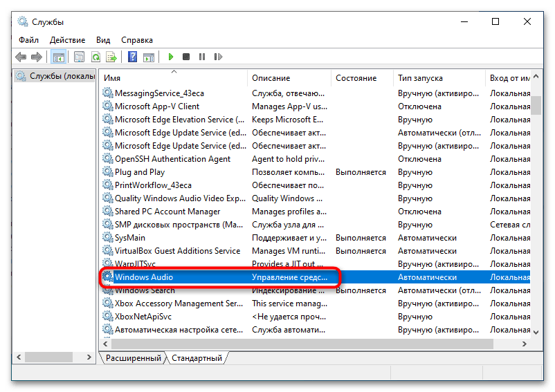Image resolution: width=555 pixels, height=392 pixels.
Task: Switch to the Расширенный tab
Action: tap(133, 358)
